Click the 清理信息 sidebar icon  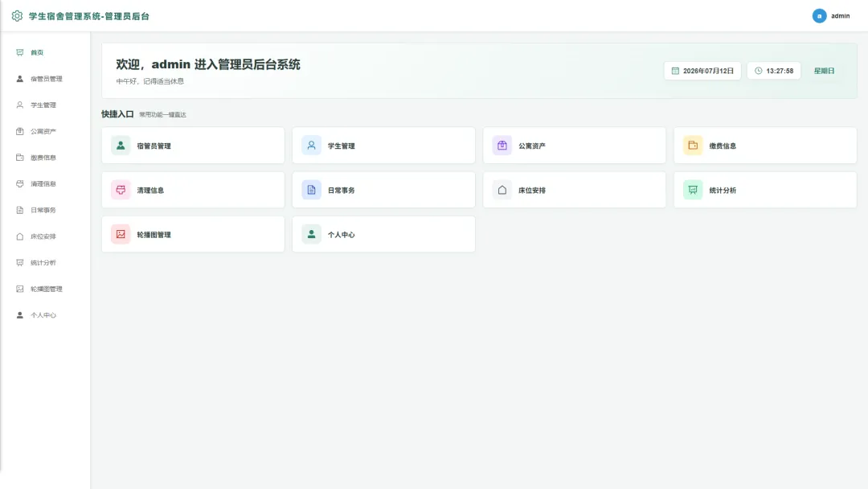pyautogui.click(x=20, y=183)
